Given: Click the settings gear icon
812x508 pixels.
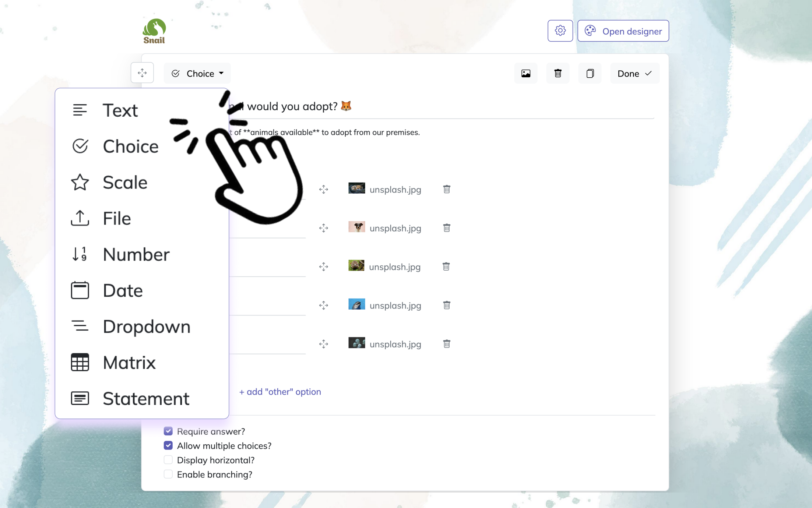Looking at the screenshot, I should [560, 31].
